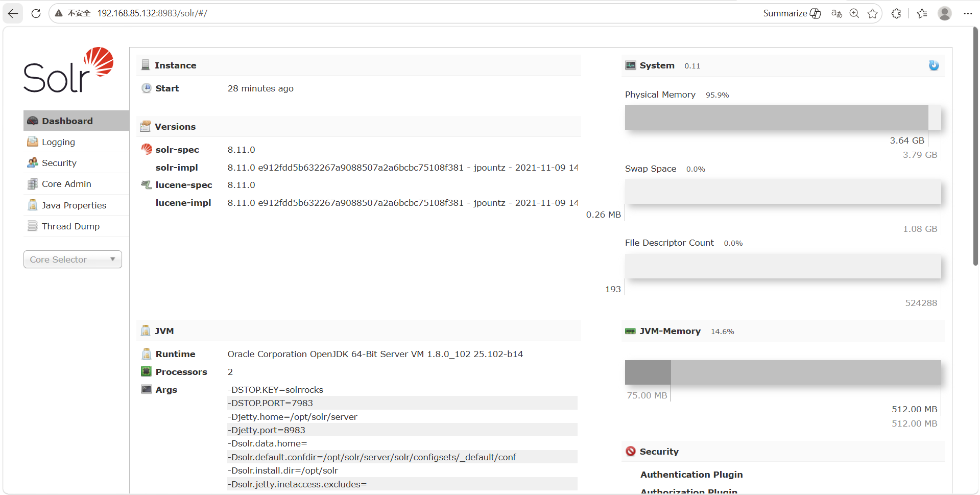Click the -Djetty.port=8983 argument
The image size is (980, 495).
tap(266, 430)
